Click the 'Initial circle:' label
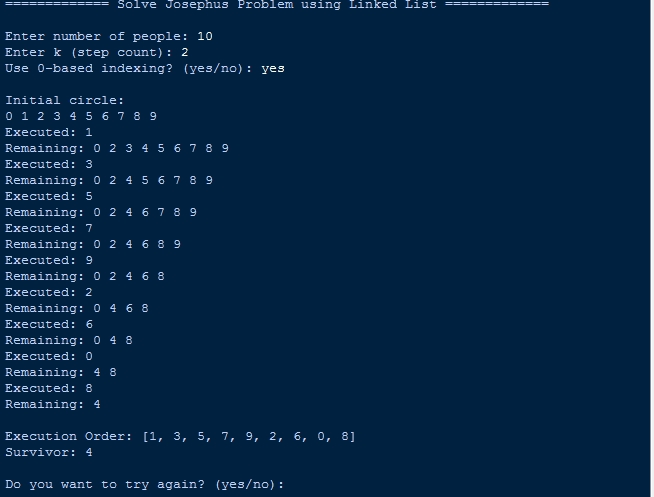The image size is (654, 497). 65,100
